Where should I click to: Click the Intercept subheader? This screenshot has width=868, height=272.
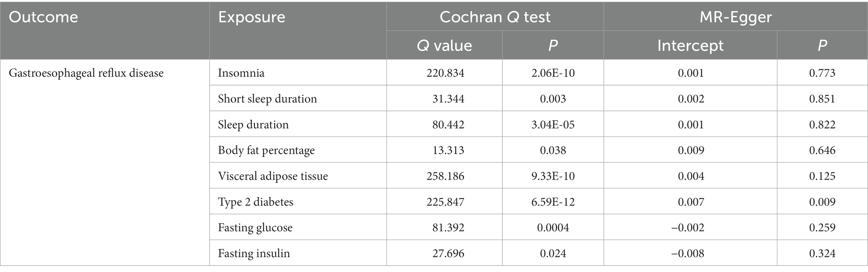690,45
